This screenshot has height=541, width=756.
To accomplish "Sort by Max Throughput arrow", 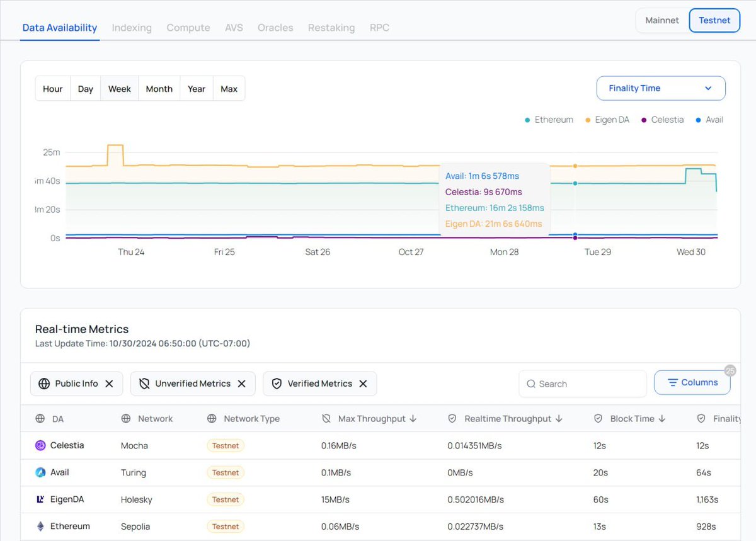I will coord(413,418).
